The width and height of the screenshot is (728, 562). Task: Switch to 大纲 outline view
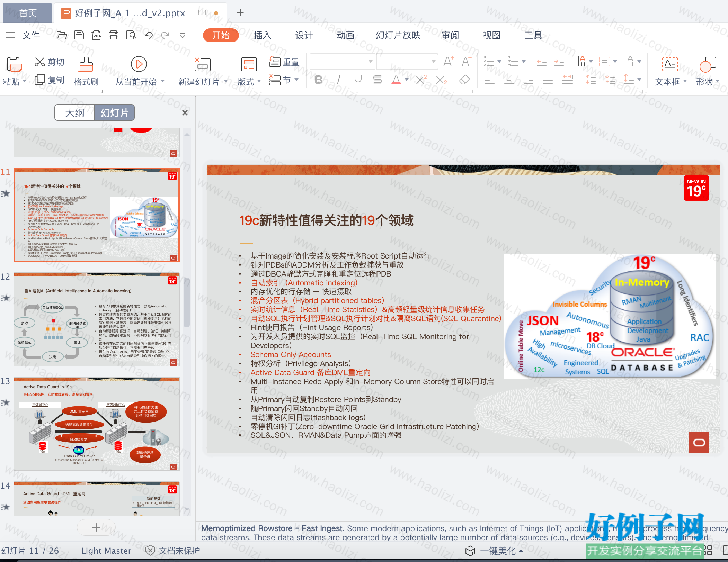pos(74,113)
